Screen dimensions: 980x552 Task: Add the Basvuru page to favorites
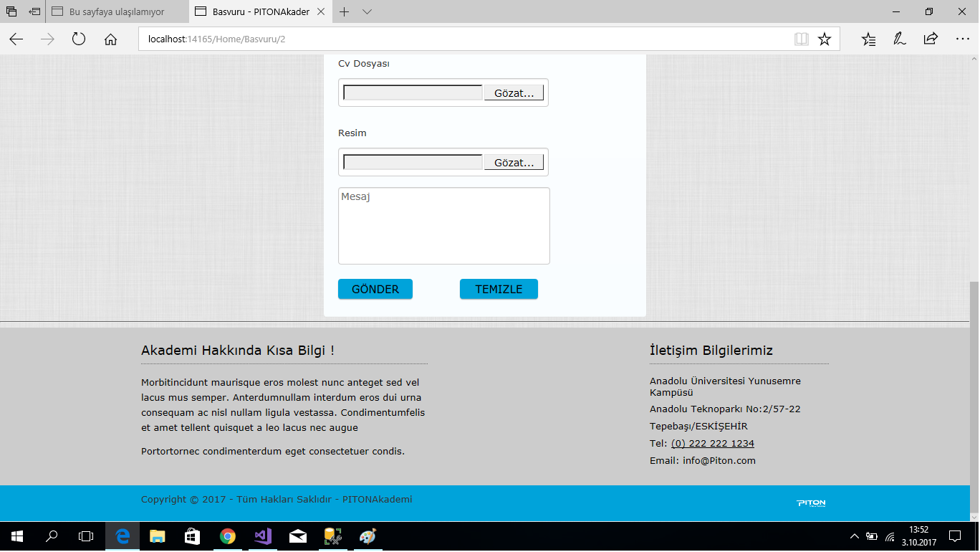(825, 39)
